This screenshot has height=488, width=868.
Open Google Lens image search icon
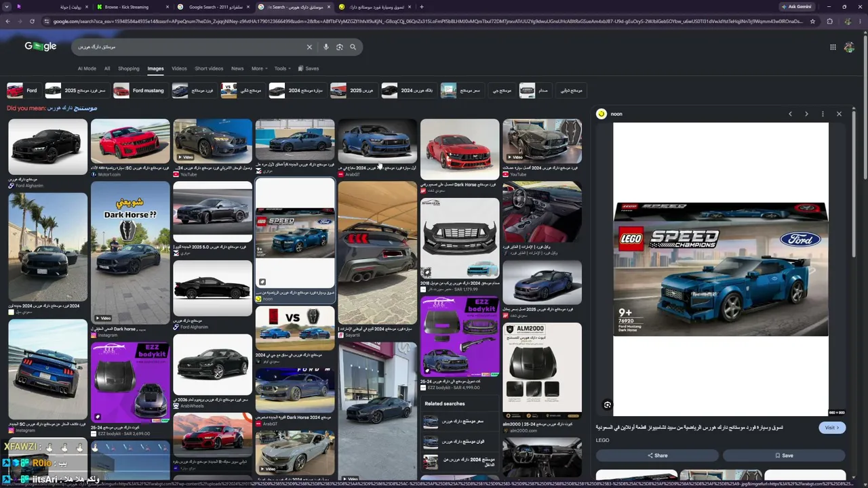(x=340, y=47)
